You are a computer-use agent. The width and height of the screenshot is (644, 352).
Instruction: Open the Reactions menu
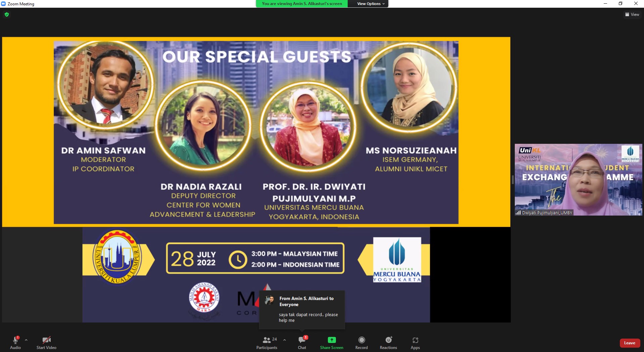(x=388, y=343)
